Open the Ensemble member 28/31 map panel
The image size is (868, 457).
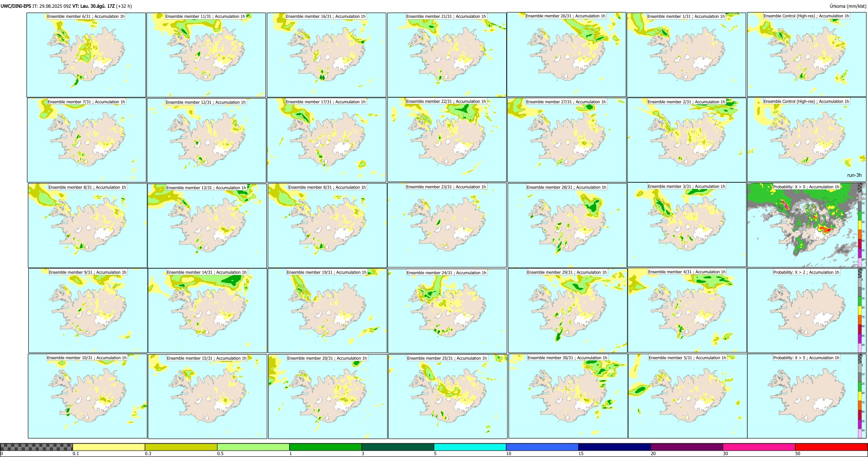pos(567,225)
